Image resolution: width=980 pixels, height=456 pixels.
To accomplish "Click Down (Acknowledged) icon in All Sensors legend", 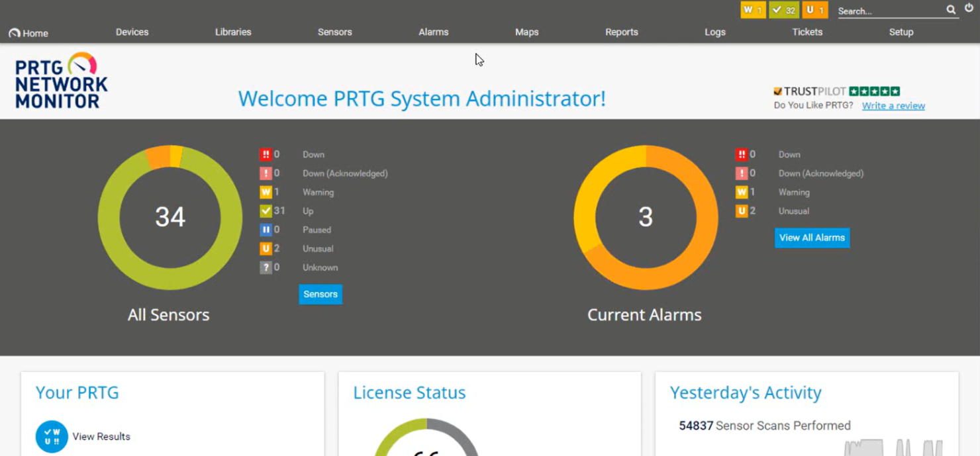I will [x=266, y=173].
